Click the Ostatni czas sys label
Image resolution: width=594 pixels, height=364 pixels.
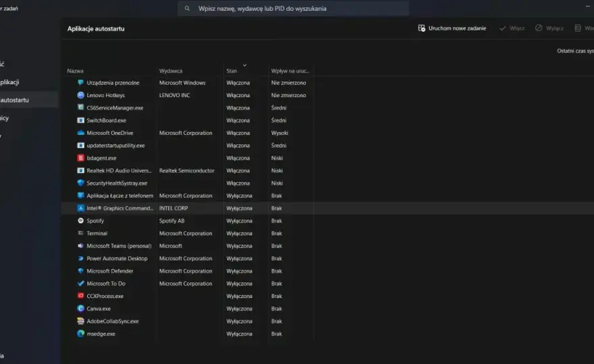click(575, 51)
